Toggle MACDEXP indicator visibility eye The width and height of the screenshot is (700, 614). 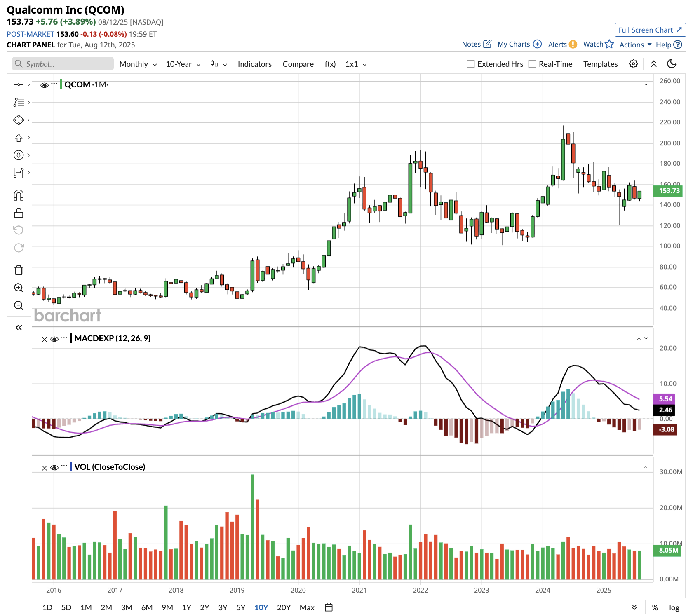[x=54, y=339]
